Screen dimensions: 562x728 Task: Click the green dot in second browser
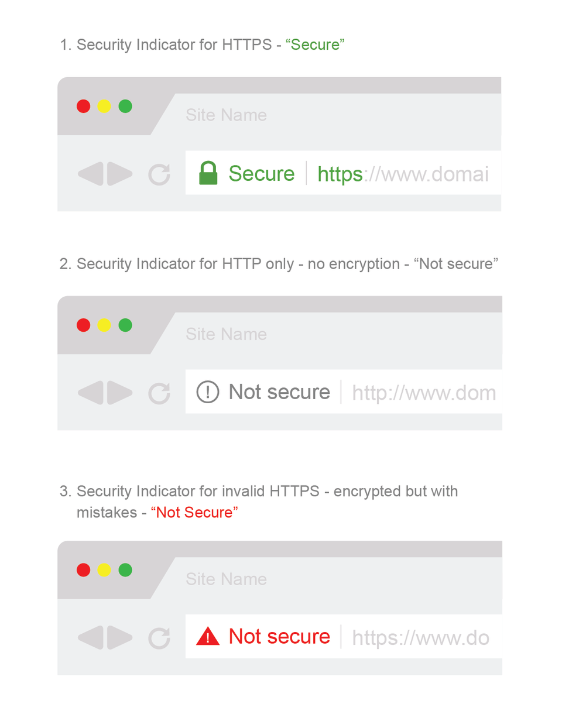click(x=125, y=325)
